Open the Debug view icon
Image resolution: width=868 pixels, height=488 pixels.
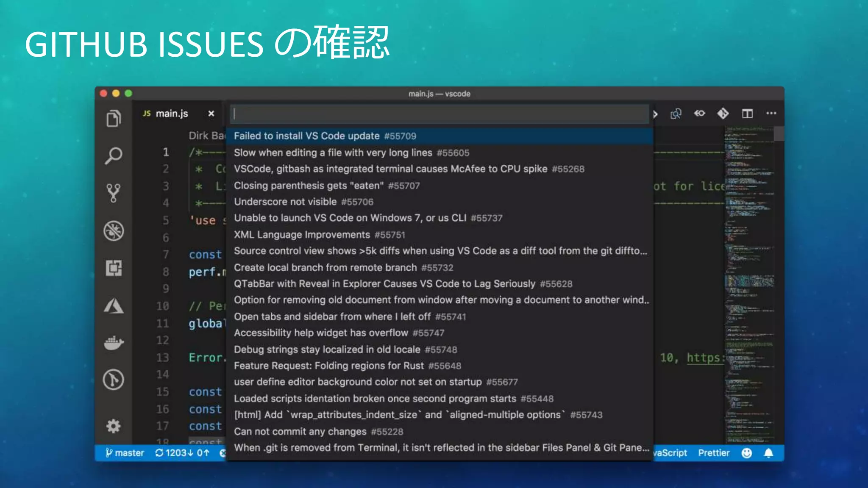click(114, 231)
